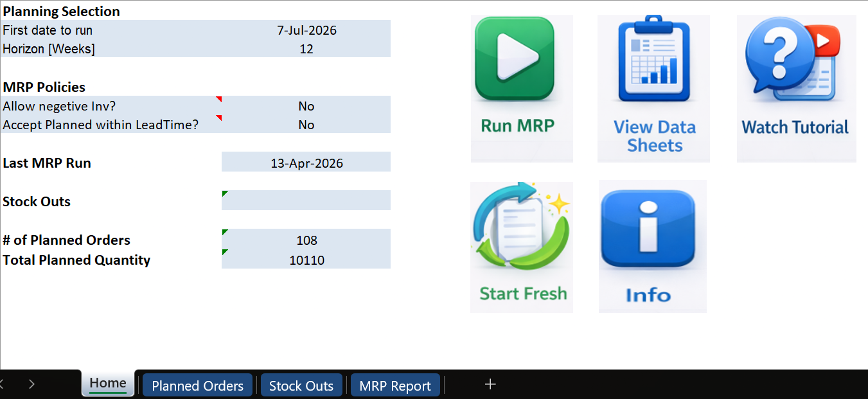Click the First date to run value
Image resolution: width=868 pixels, height=399 pixels.
[x=306, y=30]
